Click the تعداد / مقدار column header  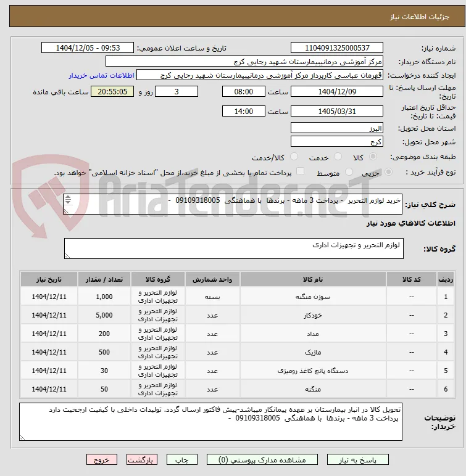(x=104, y=279)
